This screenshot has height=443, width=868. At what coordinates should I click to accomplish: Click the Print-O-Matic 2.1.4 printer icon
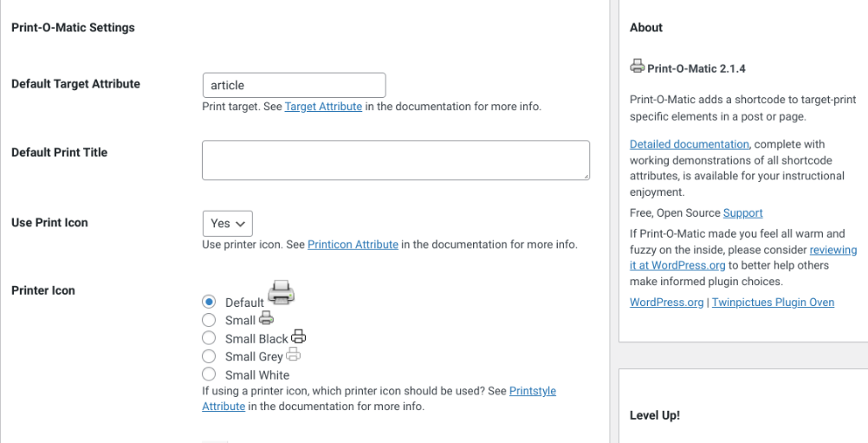point(637,67)
